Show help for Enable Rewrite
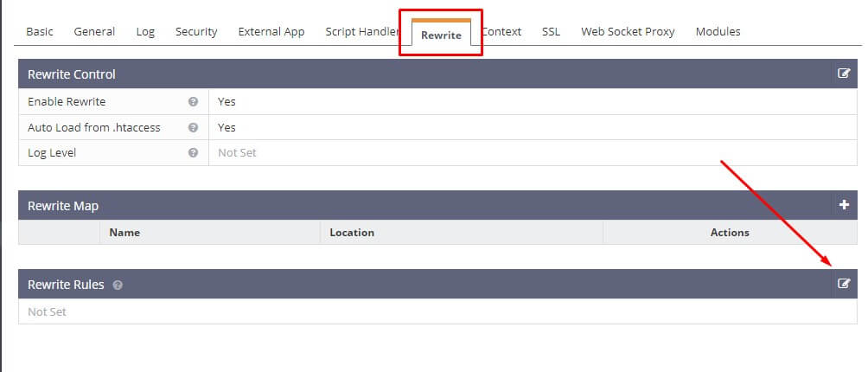868x372 pixels. tap(193, 101)
